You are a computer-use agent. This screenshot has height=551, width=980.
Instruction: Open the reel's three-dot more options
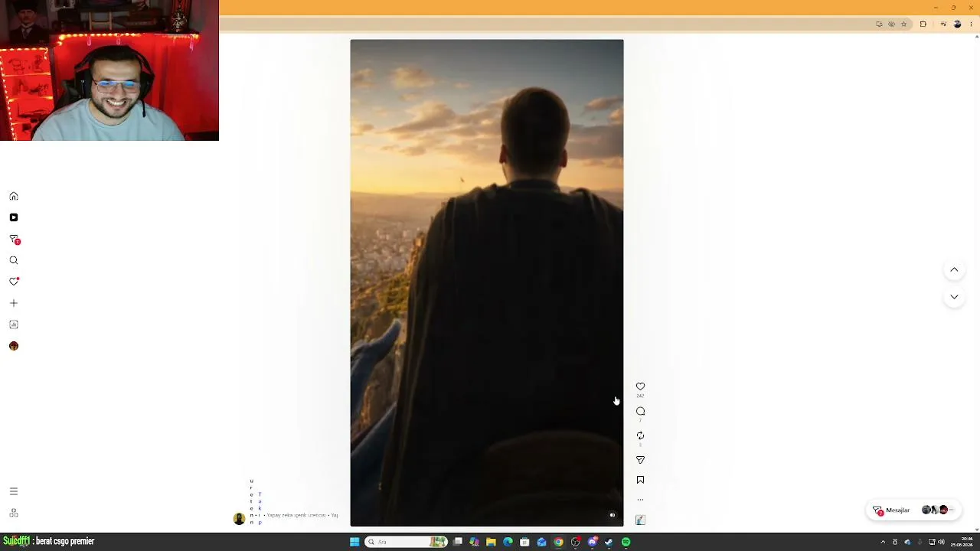point(640,500)
